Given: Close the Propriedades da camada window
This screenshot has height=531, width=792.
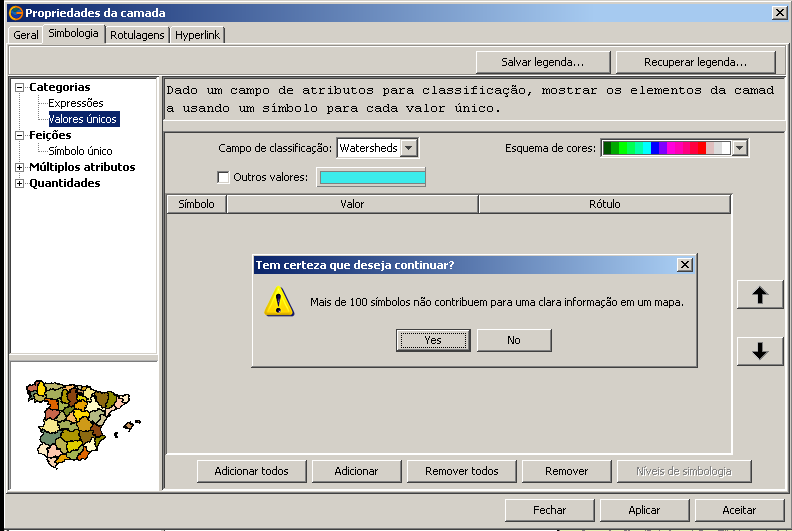Looking at the screenshot, I should [x=779, y=13].
